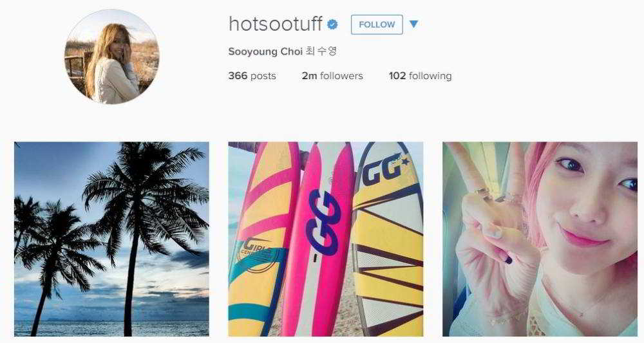Expand the dropdown arrow beside FOLLOW
Viewport: 644px width, 343px height.
point(413,24)
